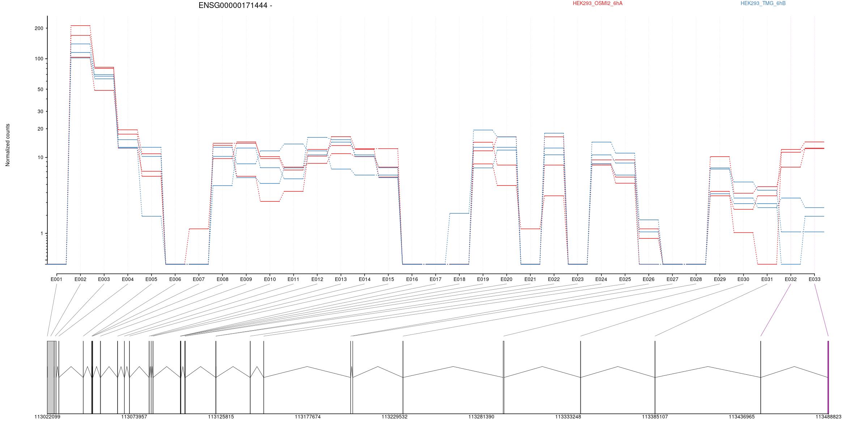
Task: Click exon label E002
Action: pyautogui.click(x=80, y=279)
